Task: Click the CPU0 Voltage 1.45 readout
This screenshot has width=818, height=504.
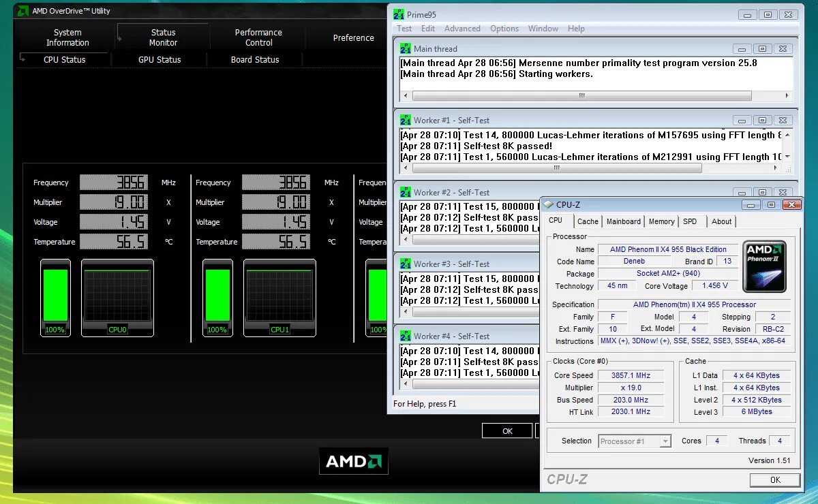Action: [113, 222]
